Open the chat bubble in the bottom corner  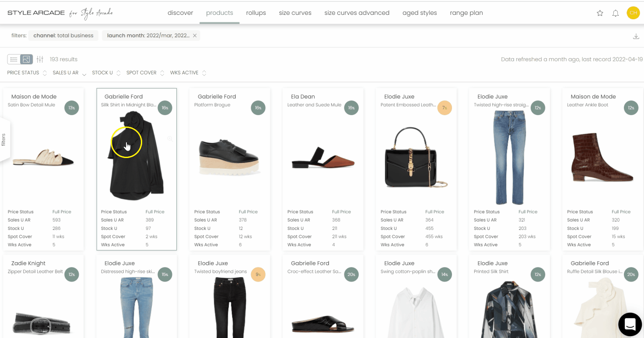[x=630, y=324]
